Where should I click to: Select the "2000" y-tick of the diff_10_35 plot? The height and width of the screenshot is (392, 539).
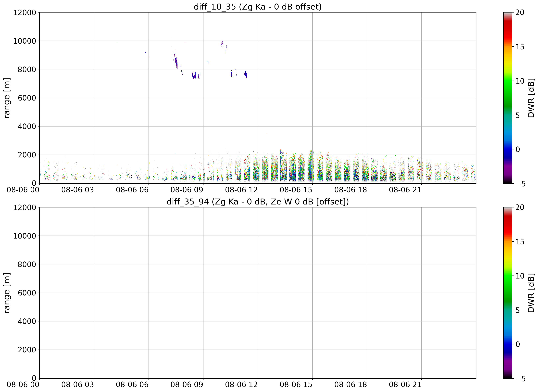click(27, 155)
